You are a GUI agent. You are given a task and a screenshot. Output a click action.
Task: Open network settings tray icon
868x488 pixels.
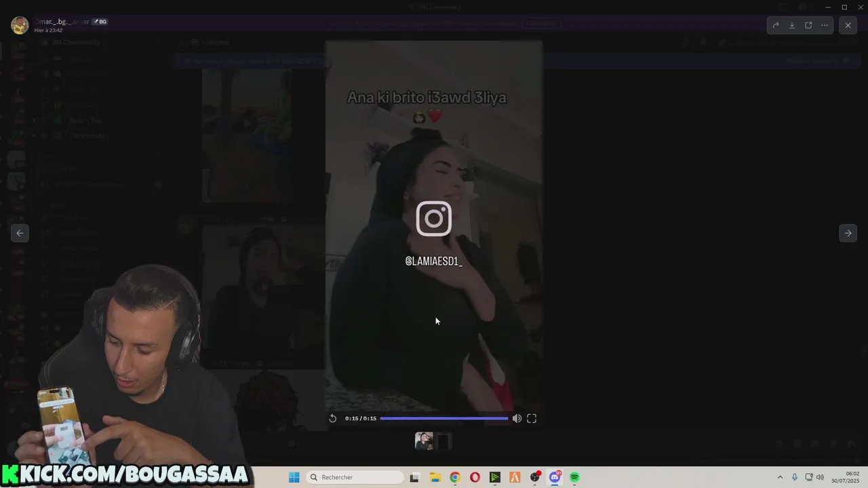(809, 477)
